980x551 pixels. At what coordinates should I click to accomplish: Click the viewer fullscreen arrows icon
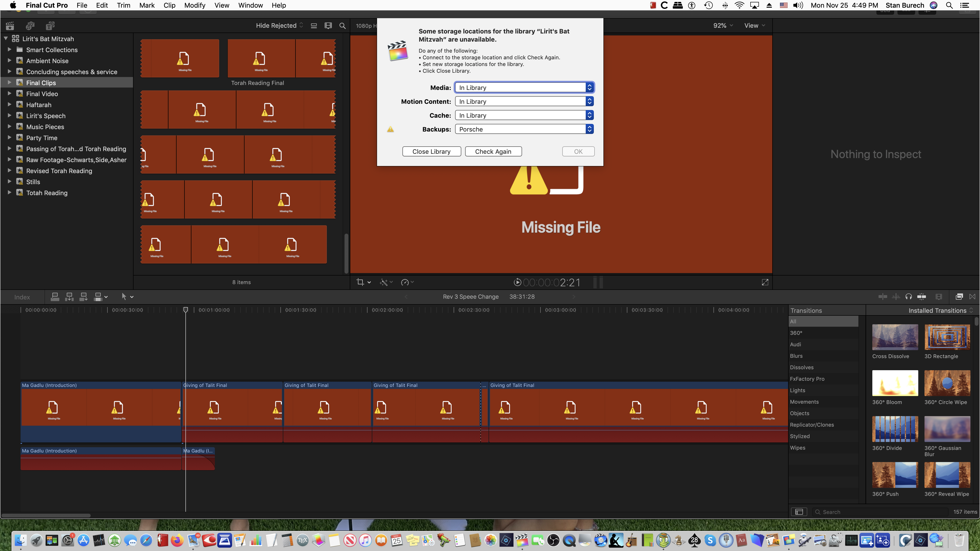[x=765, y=282]
